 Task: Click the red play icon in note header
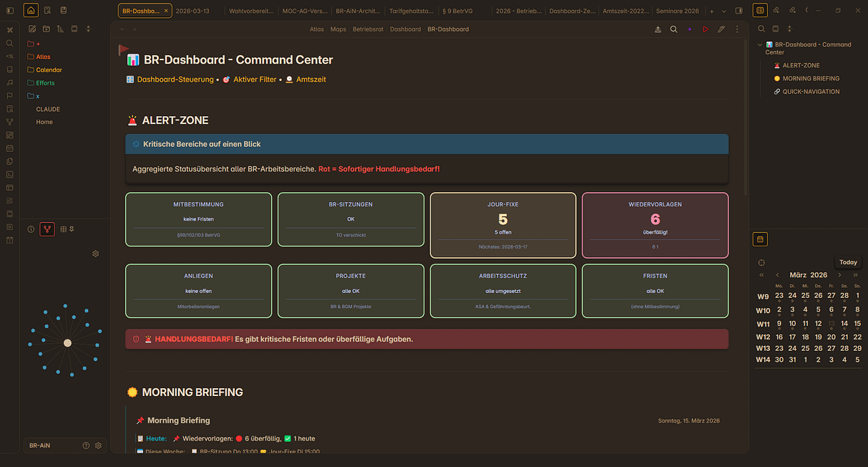point(705,29)
